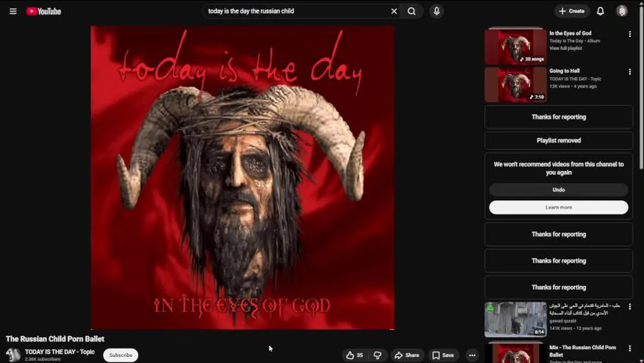Open the Arabic video thumbnail
Viewport: 644px width, 363px height.
(516, 319)
